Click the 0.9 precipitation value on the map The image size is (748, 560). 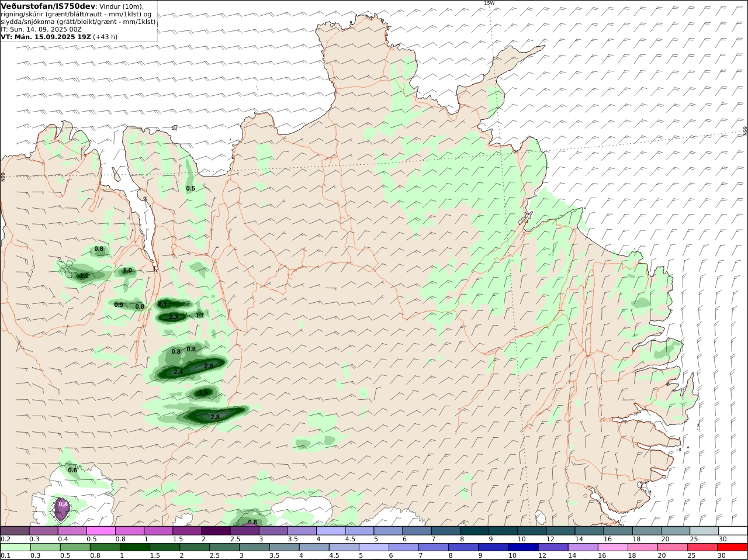pos(119,305)
